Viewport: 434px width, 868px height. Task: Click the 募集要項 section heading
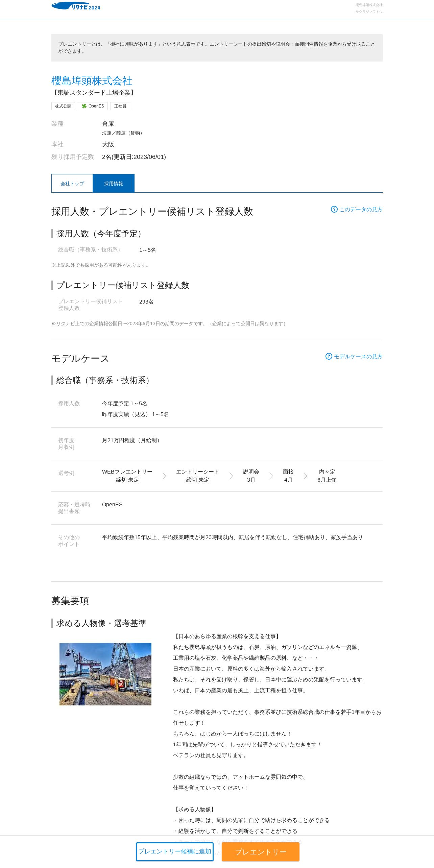(70, 601)
